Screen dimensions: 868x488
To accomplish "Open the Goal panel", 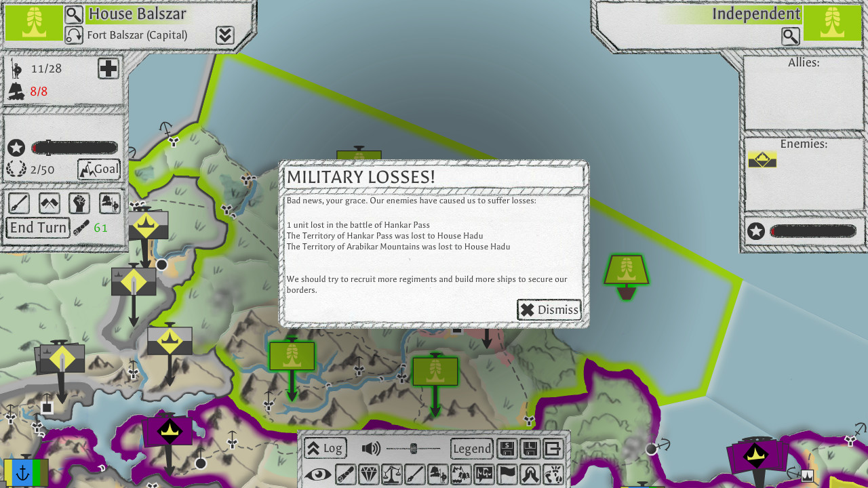I will pos(99,169).
